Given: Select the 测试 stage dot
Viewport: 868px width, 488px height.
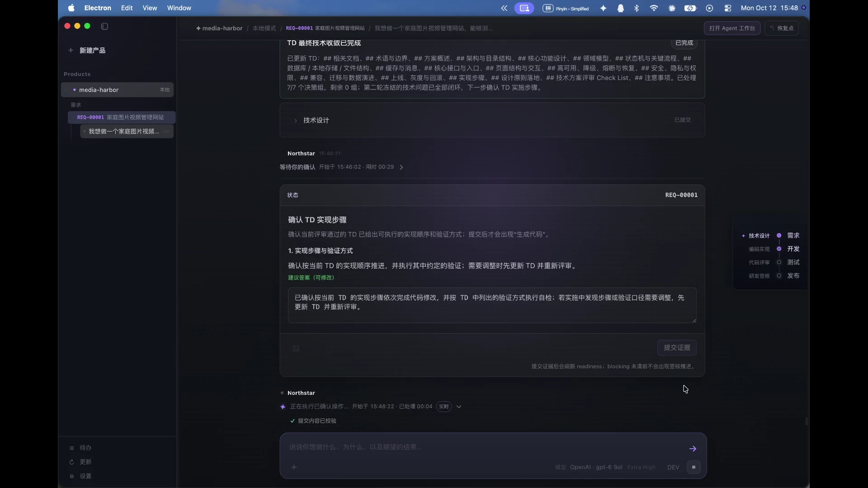Looking at the screenshot, I should 779,262.
